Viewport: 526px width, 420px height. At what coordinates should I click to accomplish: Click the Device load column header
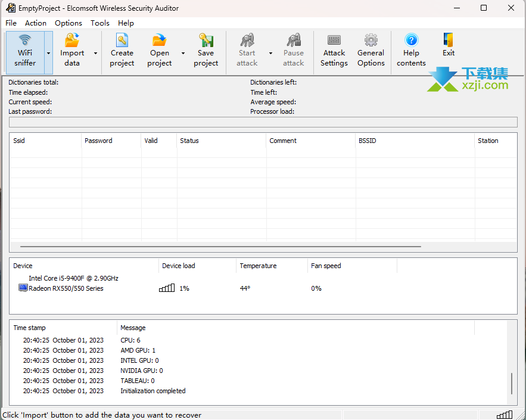click(x=198, y=266)
